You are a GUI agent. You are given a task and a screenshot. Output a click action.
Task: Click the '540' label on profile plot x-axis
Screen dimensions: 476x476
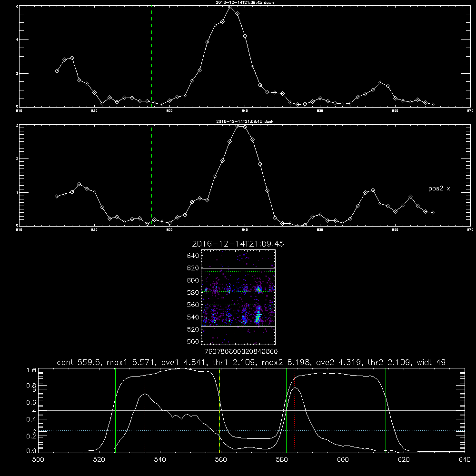(x=160, y=460)
